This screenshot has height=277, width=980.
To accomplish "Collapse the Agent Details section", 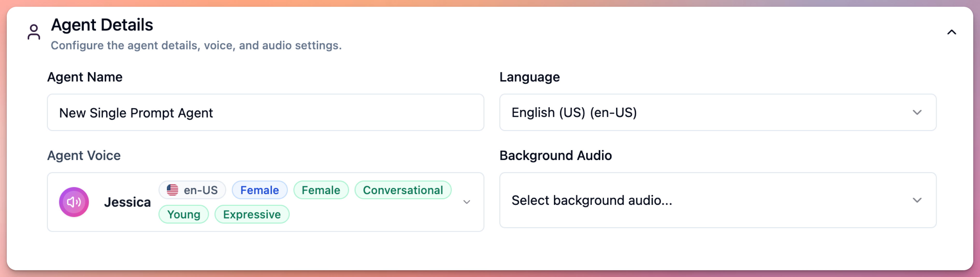I will click(952, 32).
